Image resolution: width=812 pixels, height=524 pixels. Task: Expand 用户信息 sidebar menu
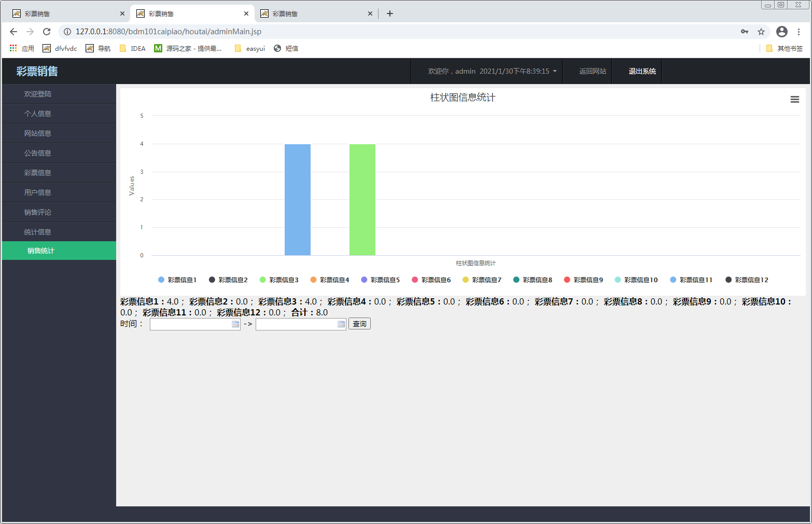click(x=59, y=192)
